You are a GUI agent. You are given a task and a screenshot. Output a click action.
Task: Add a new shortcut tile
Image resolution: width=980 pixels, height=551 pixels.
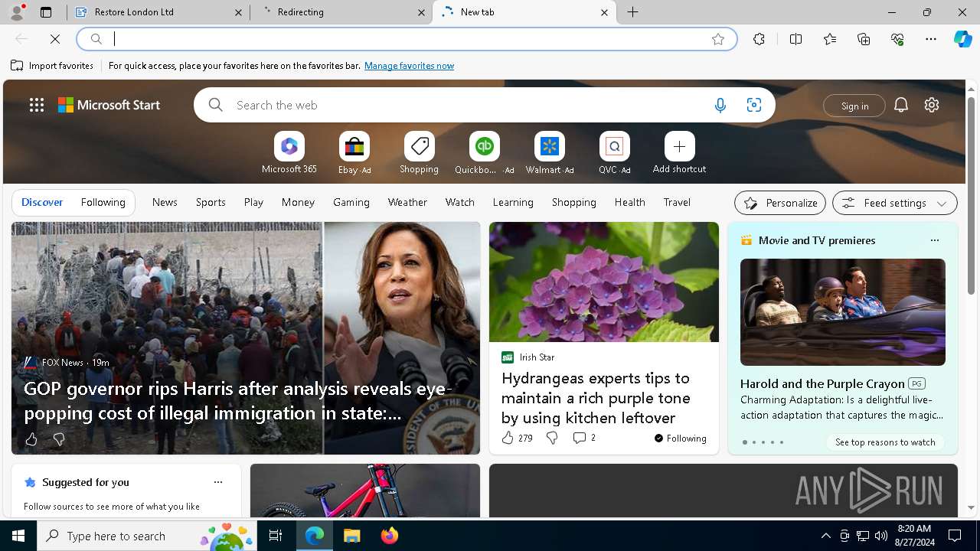point(680,153)
